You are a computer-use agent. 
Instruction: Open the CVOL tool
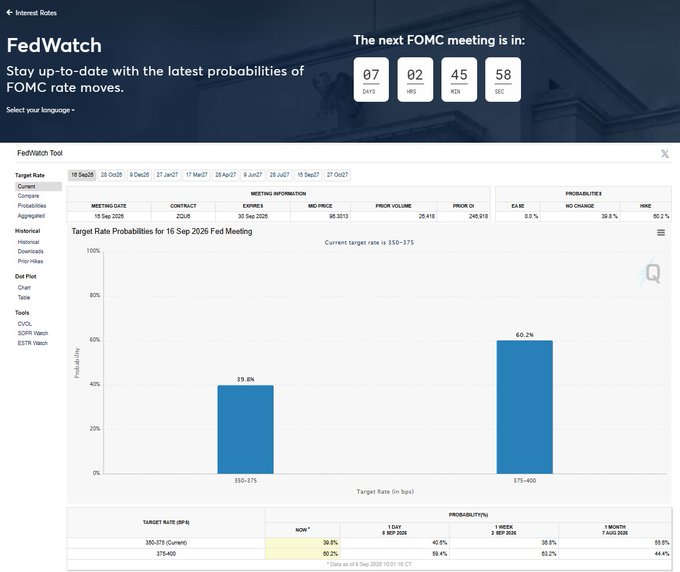coord(25,324)
